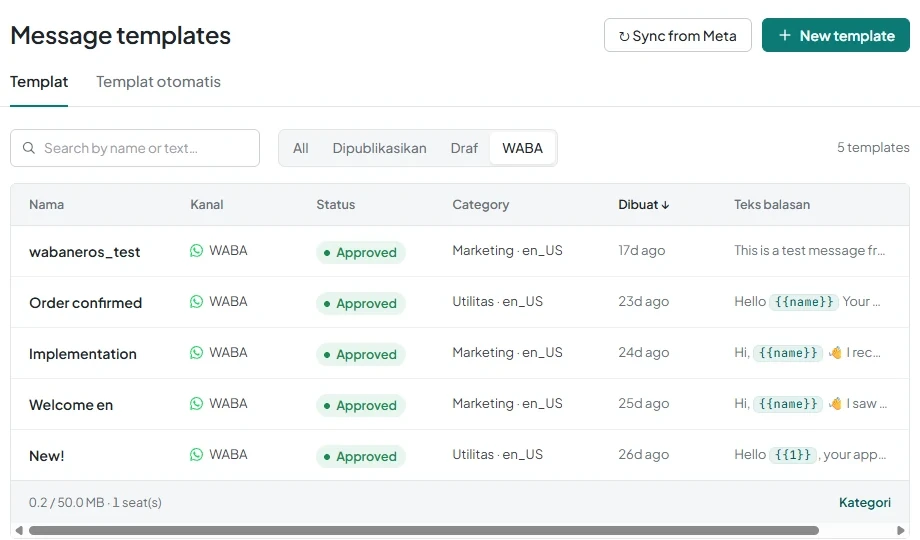Click Marketing · en_US in Implementation row
Image resolution: width=920 pixels, height=540 pixels.
click(x=507, y=353)
